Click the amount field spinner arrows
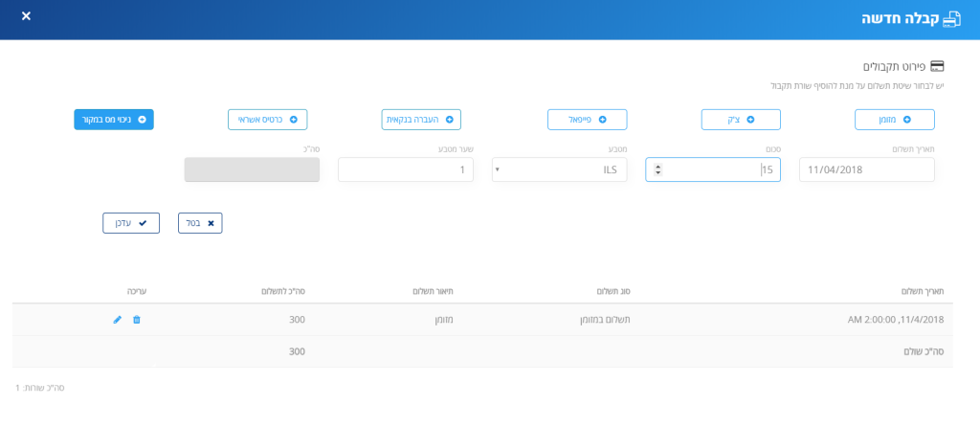The image size is (980, 427). [x=657, y=169]
